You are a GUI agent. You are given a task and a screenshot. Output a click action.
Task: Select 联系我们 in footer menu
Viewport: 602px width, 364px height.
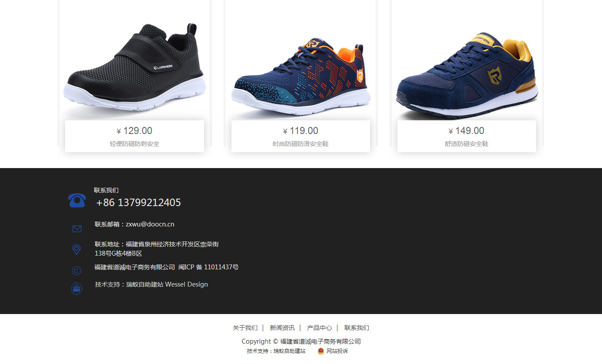click(x=357, y=328)
